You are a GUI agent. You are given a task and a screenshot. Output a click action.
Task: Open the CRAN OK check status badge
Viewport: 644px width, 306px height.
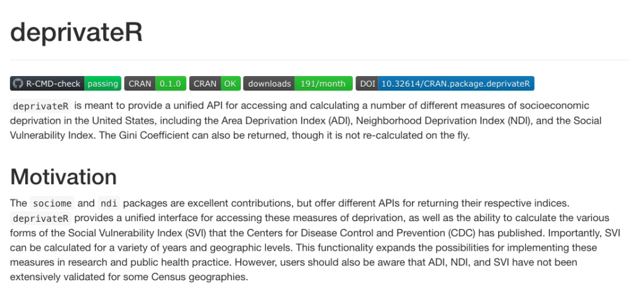[215, 84]
